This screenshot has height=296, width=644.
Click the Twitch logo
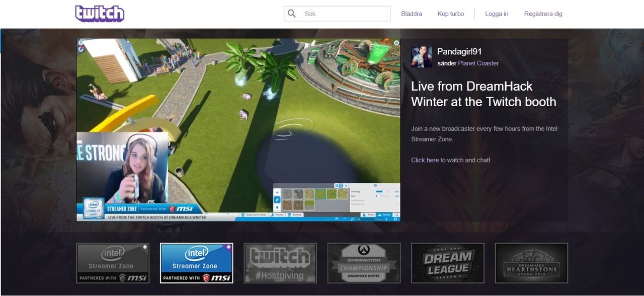(x=100, y=14)
